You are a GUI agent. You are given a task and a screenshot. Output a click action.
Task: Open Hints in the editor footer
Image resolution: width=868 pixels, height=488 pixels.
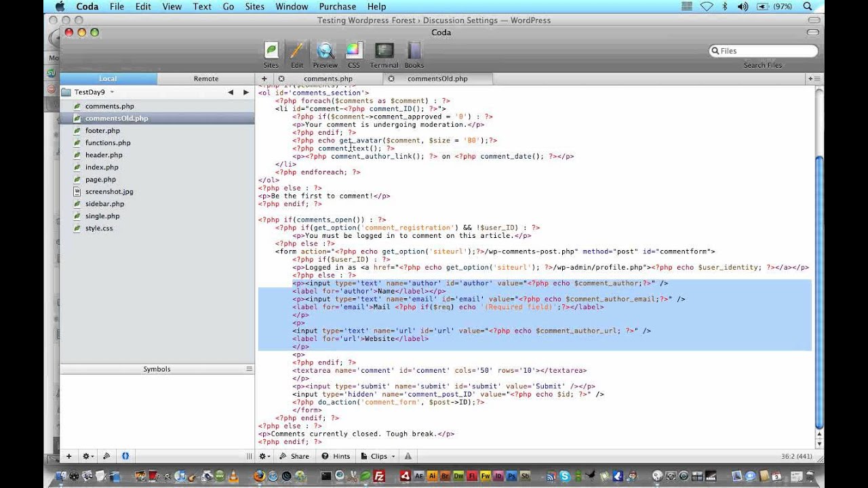[x=336, y=456]
